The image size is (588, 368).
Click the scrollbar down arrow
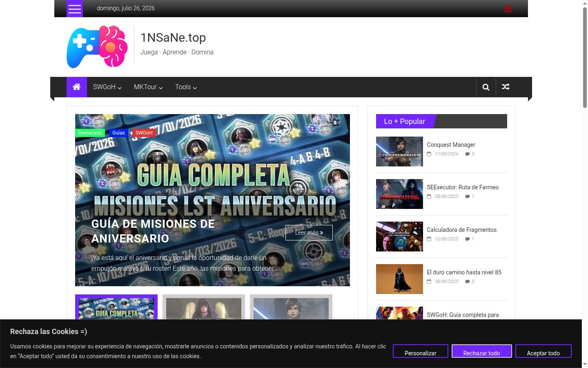(585, 364)
